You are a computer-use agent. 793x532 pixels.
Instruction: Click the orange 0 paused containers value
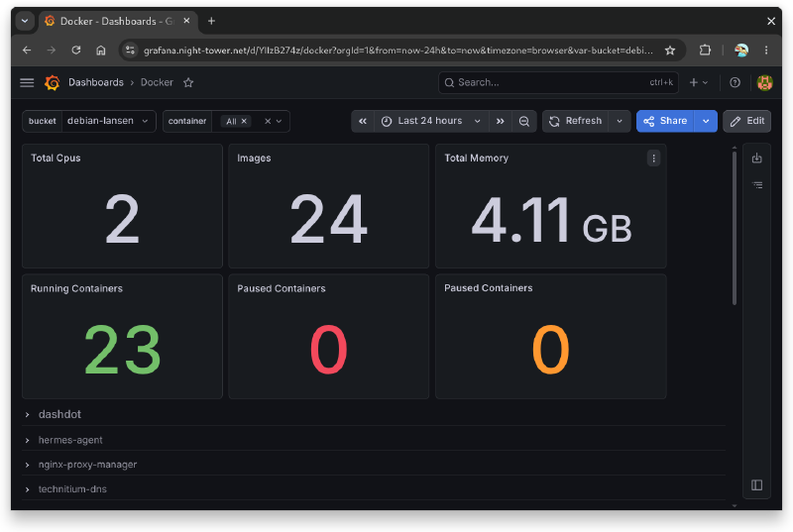click(x=551, y=349)
